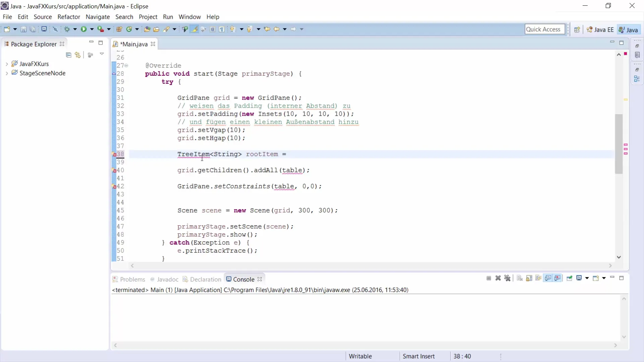Open the File menu
644x362 pixels.
pos(7,17)
